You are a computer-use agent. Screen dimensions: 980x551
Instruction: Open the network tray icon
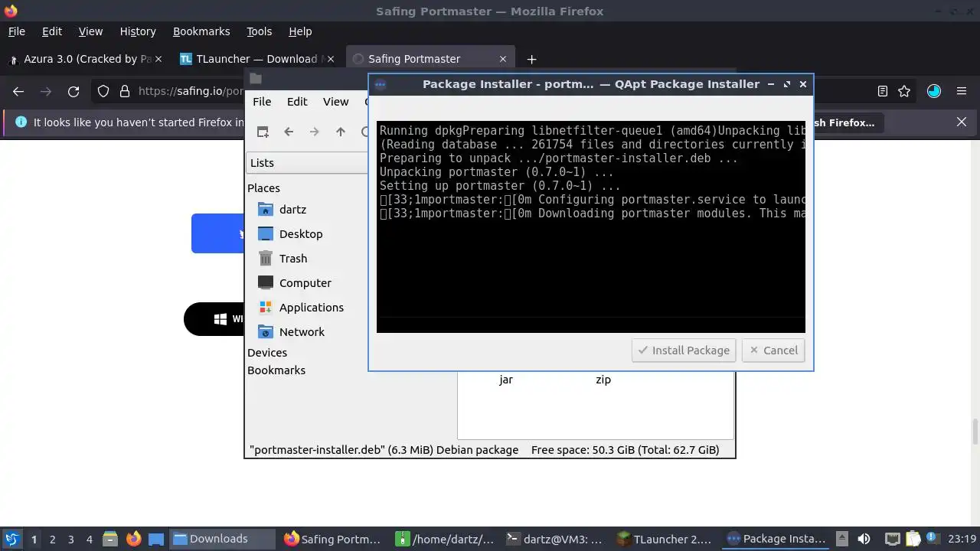click(892, 539)
